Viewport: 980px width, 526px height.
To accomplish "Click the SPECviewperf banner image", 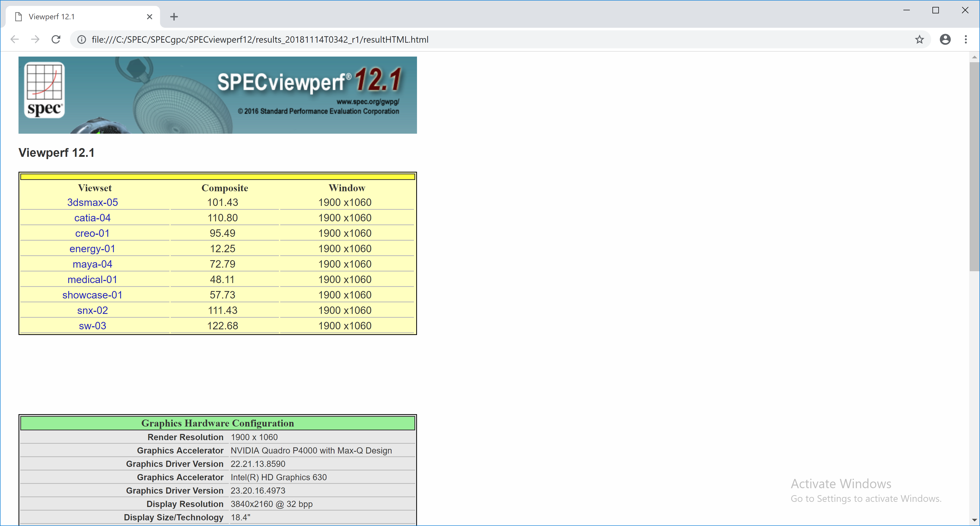I will (x=217, y=95).
